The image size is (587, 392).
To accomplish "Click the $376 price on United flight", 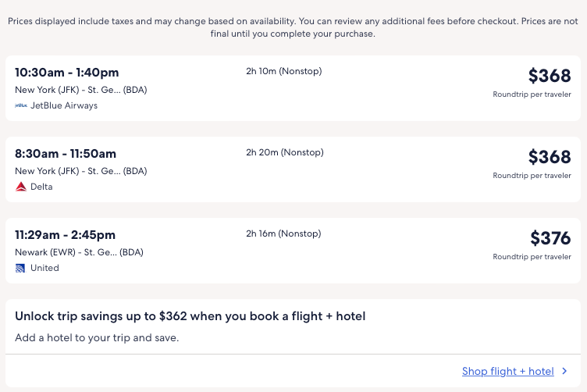I will click(x=550, y=238).
